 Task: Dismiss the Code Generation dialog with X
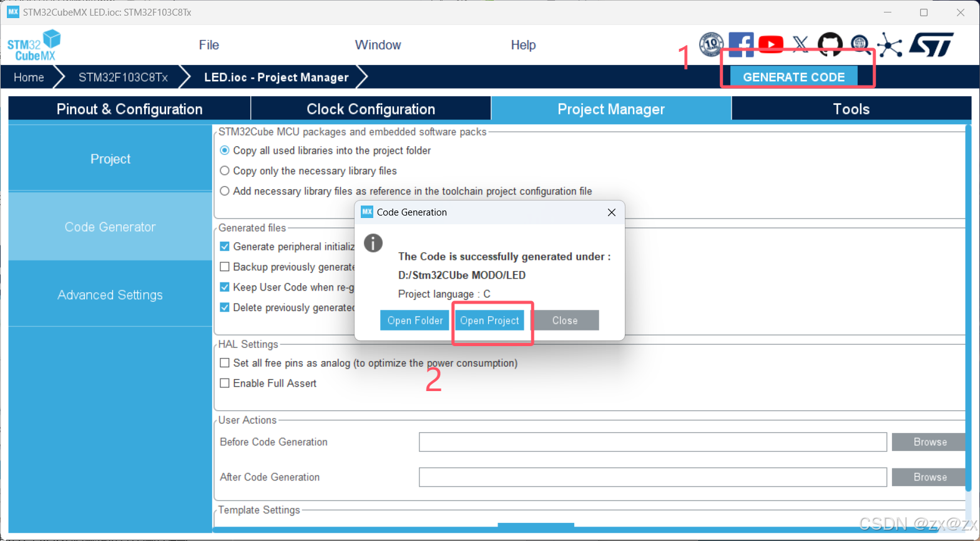pyautogui.click(x=612, y=212)
